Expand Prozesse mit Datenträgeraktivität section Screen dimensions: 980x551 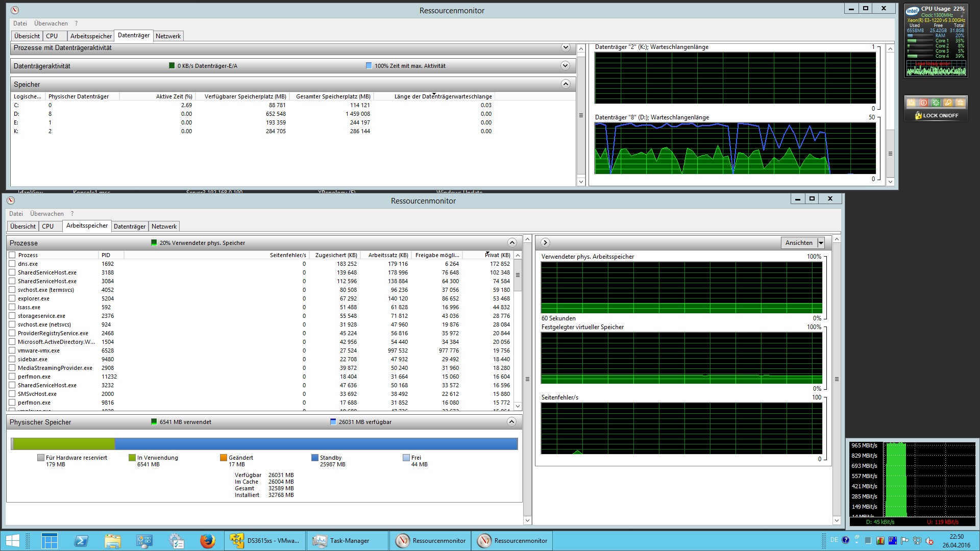(566, 47)
